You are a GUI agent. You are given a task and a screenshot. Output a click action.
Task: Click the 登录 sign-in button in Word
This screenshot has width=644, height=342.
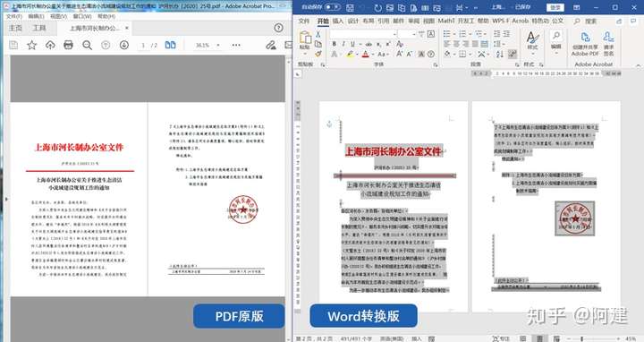tap(555, 7)
